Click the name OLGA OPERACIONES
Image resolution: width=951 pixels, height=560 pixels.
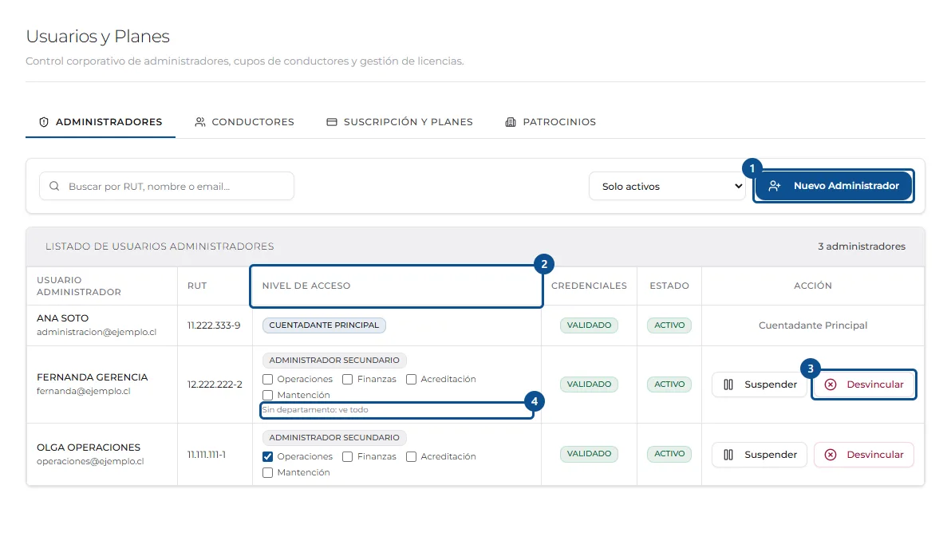pos(89,448)
